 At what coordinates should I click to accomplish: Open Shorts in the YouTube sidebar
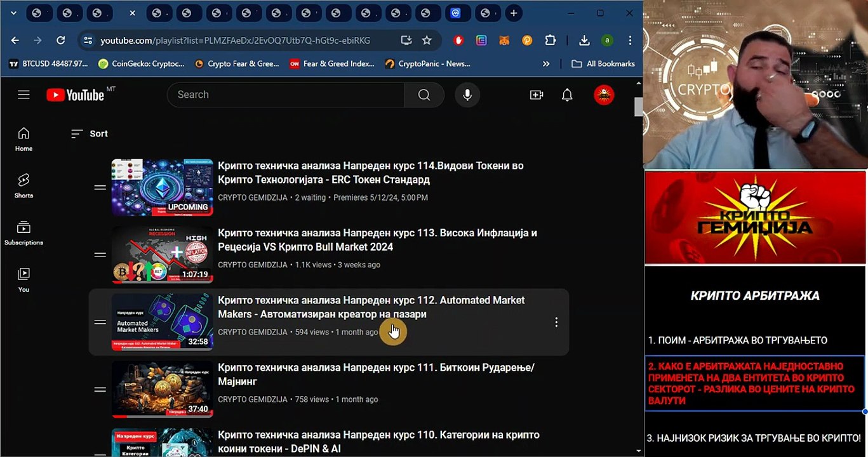tap(23, 186)
